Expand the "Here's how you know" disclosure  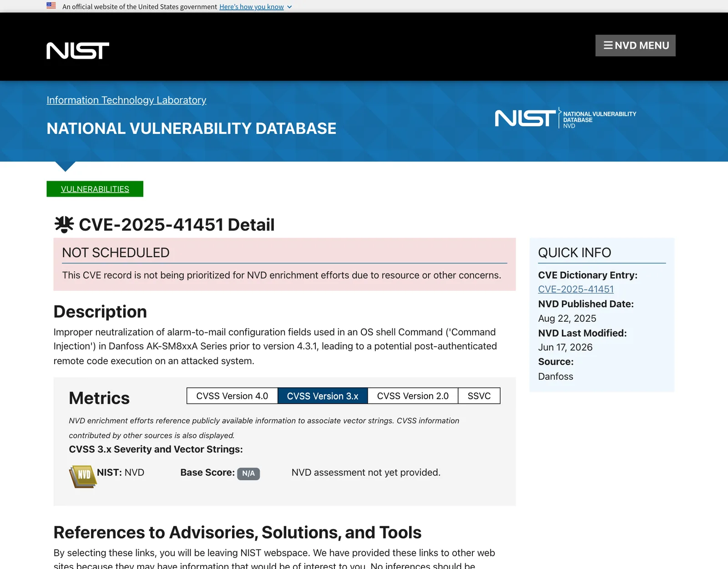click(x=255, y=7)
